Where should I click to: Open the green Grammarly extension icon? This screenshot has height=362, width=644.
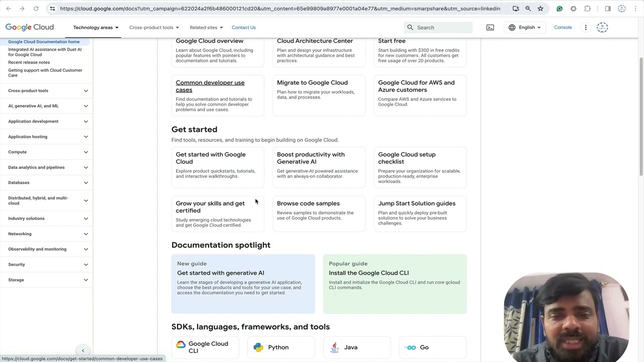tap(559, 9)
